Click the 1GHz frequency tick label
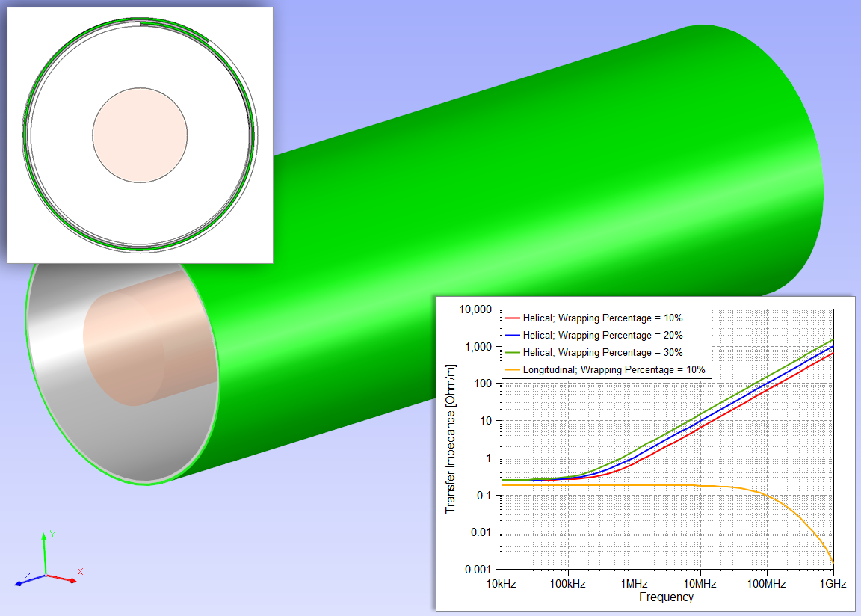This screenshot has width=861, height=616. click(x=833, y=584)
